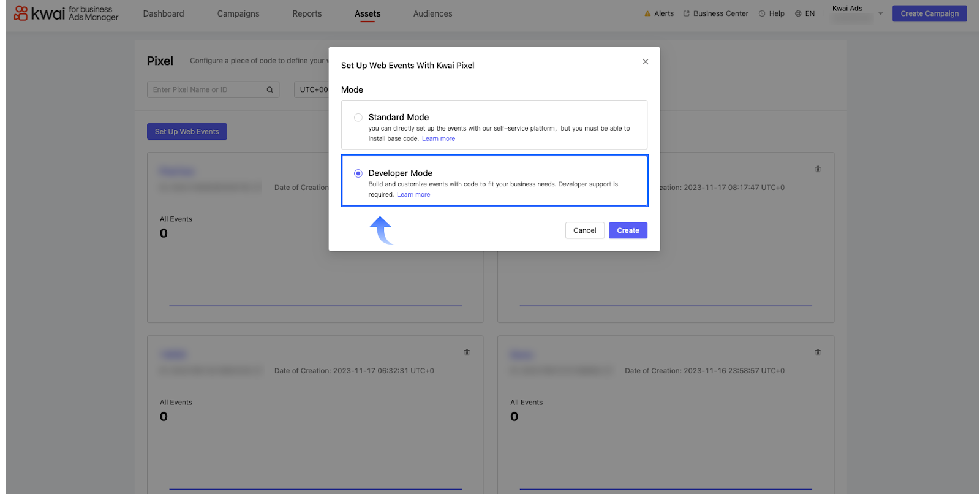Click trash icon for pixel created 06:32:31
Image resolution: width=980 pixels, height=497 pixels.
point(467,352)
